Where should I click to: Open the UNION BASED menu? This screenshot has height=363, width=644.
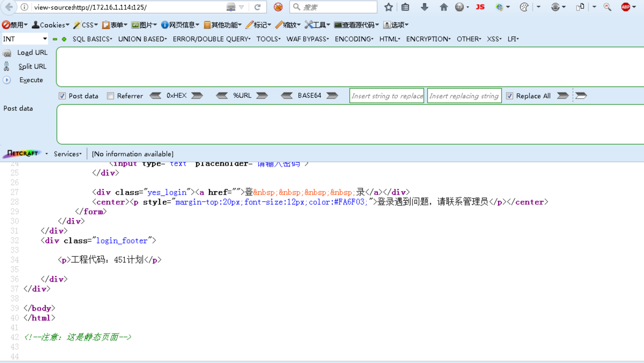[x=142, y=39]
